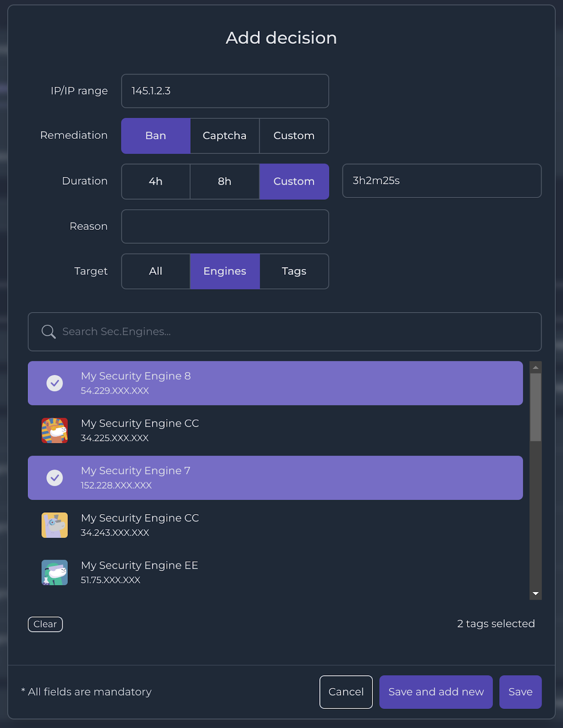The image size is (563, 728).
Task: Click the engine list scrollbar thumb
Action: pos(536,407)
